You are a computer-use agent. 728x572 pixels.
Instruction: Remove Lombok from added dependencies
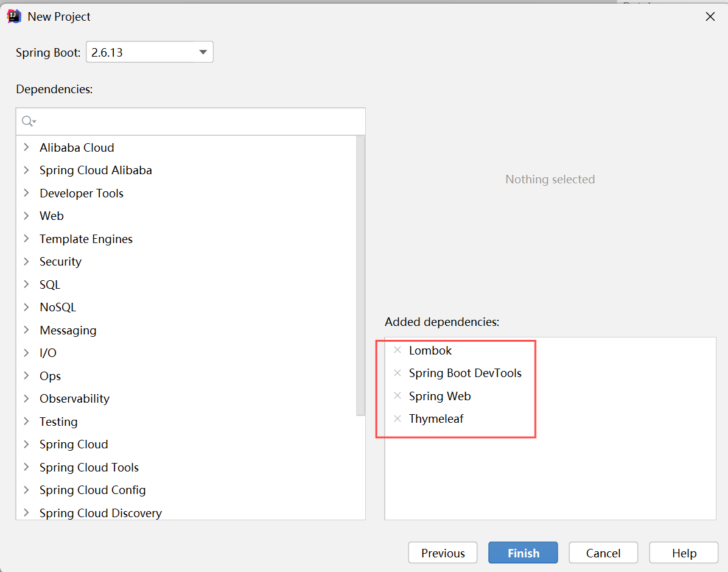pos(397,350)
